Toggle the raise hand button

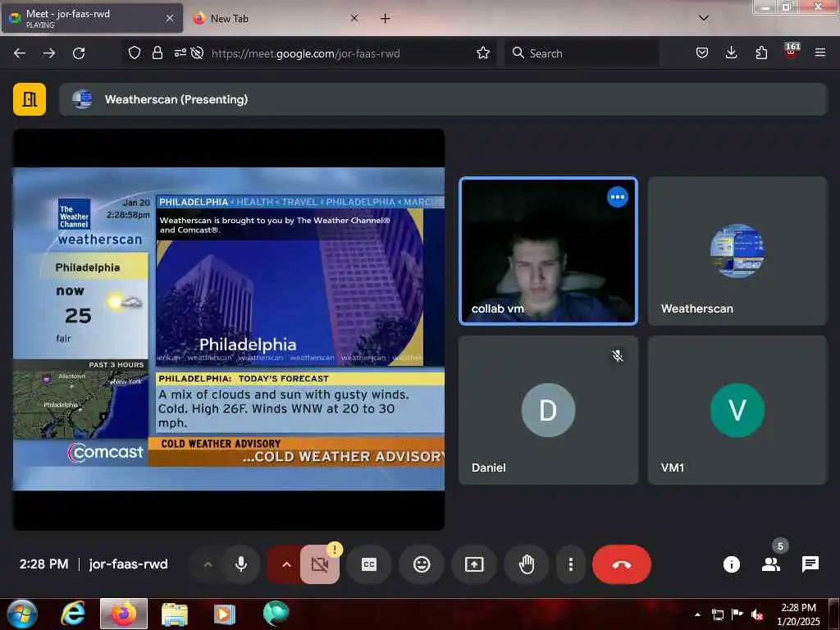coord(527,564)
